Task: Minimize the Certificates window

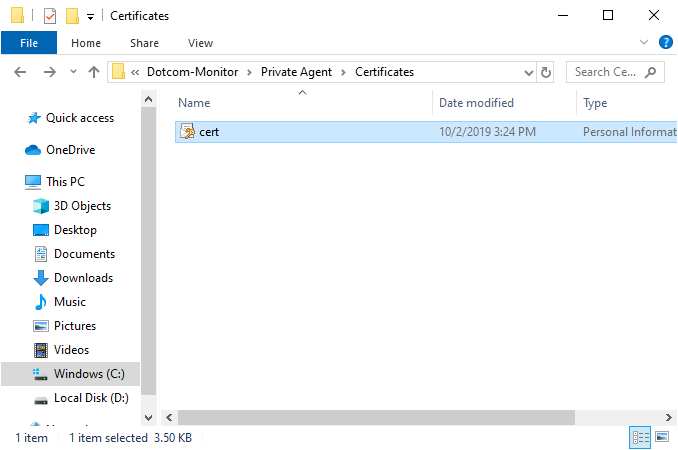Action: coord(563,16)
